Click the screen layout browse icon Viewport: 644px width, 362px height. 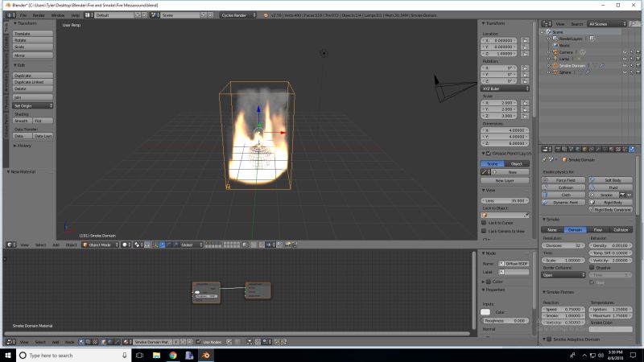tap(89, 15)
